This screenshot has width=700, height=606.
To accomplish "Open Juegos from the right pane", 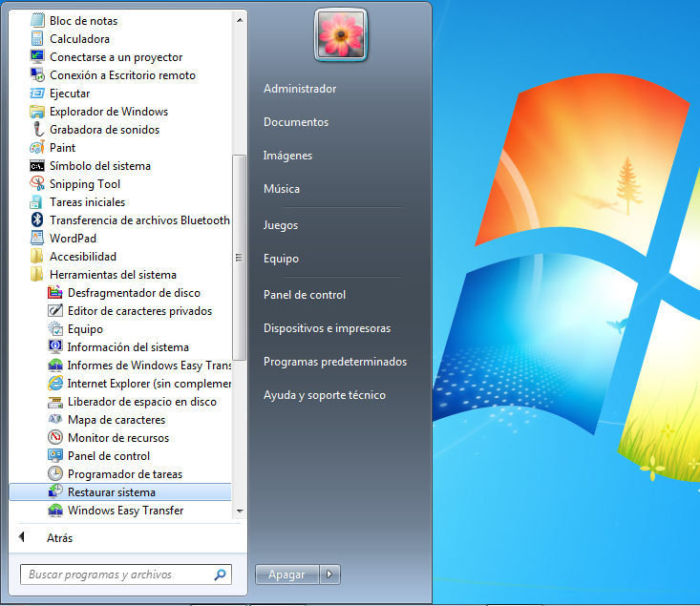I will pyautogui.click(x=281, y=225).
